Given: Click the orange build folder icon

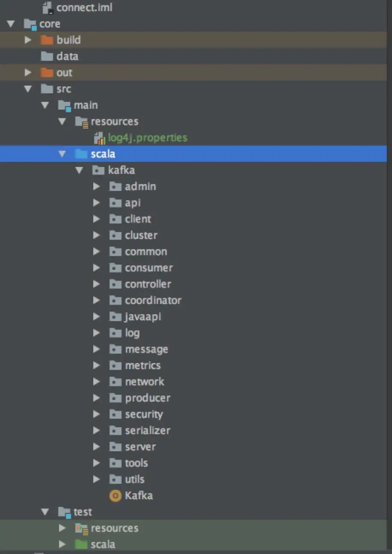Looking at the screenshot, I should pos(47,40).
